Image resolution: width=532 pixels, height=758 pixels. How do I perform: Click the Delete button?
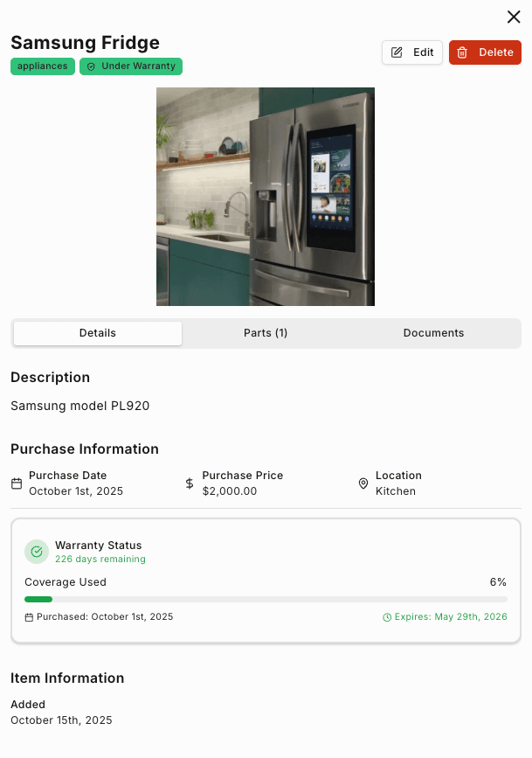[485, 52]
